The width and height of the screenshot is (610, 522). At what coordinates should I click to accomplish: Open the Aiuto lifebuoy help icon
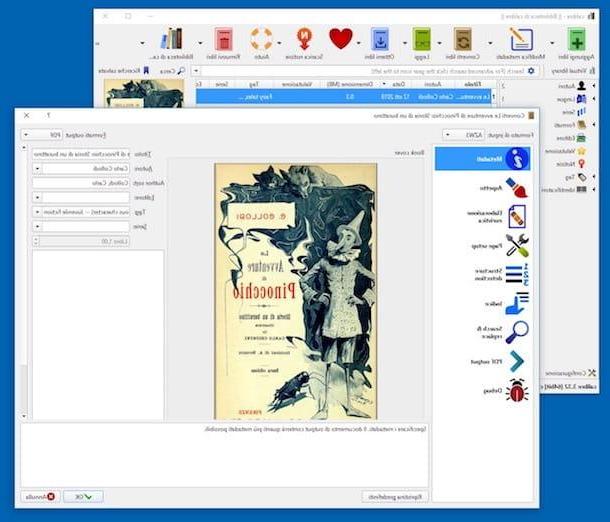pos(261,39)
